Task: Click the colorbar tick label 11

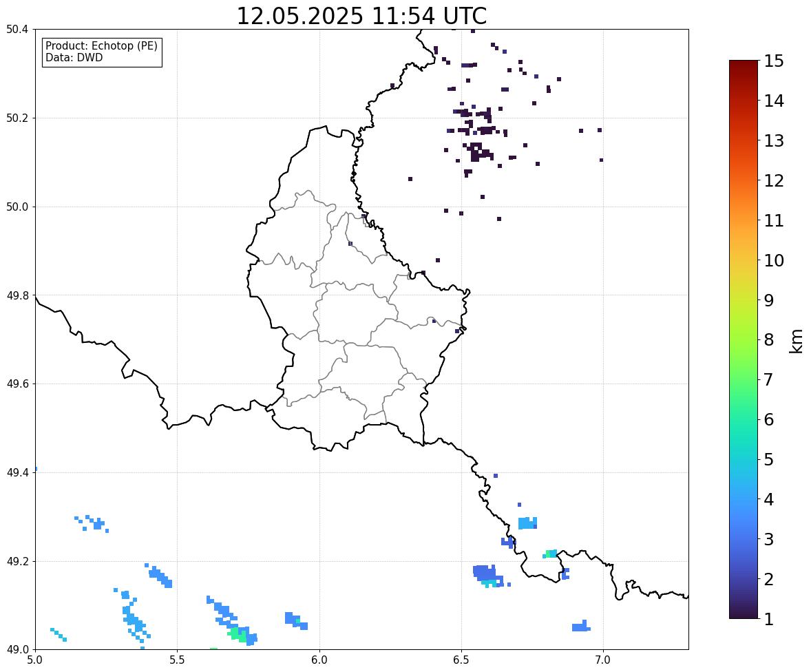Action: pyautogui.click(x=774, y=220)
